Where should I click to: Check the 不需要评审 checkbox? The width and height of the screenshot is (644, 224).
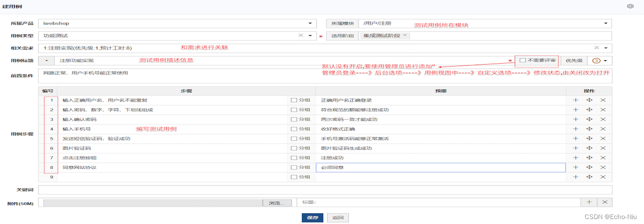tap(523, 60)
